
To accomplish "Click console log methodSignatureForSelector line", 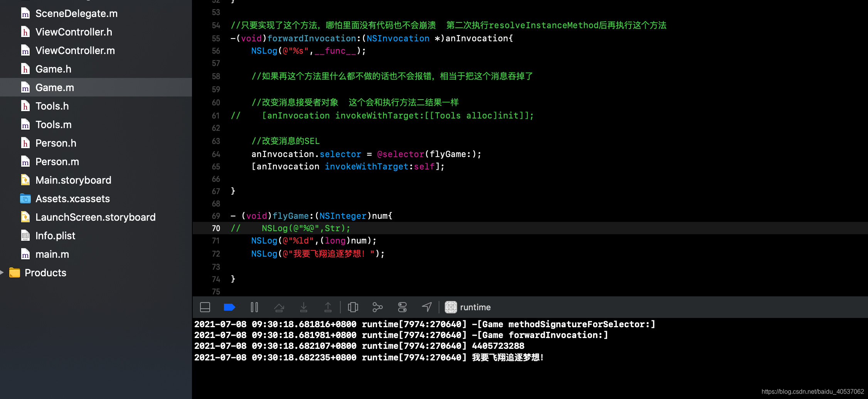I will 425,324.
